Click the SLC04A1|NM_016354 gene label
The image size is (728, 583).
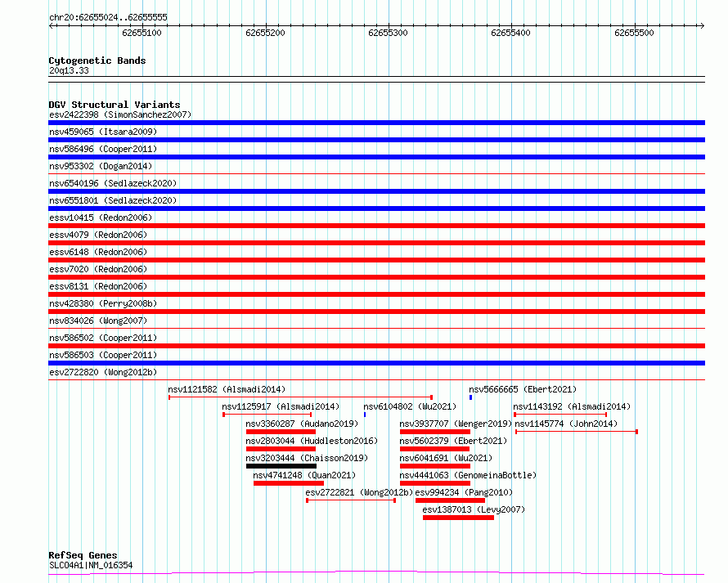91,565
